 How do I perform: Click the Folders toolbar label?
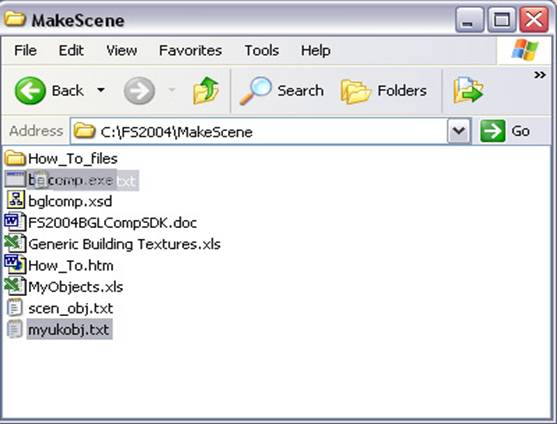point(402,91)
